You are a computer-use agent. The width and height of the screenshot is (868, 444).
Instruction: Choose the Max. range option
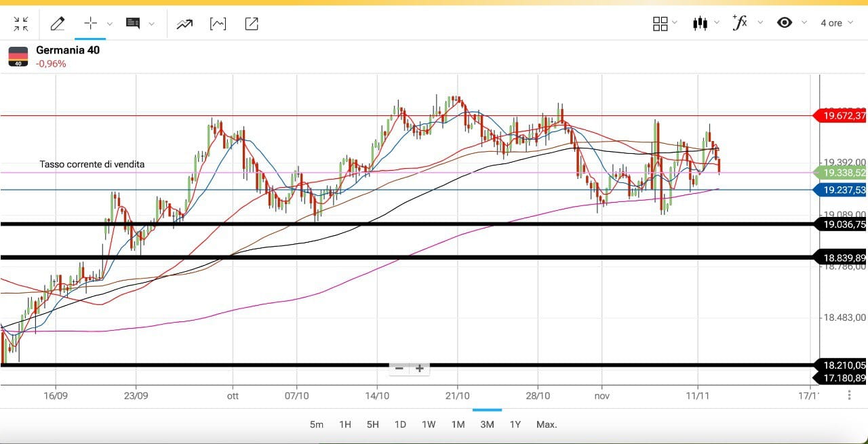pos(547,424)
